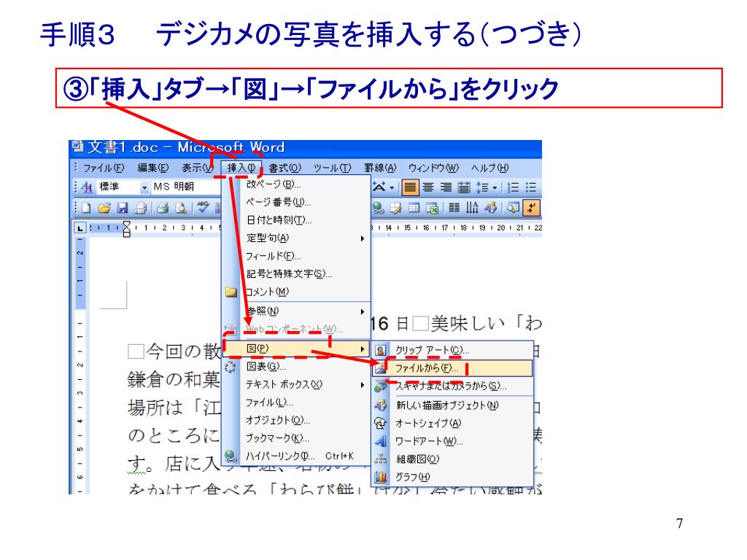747x560 pixels.
Task: Open the ヘルプ(H) menu
Action: pyautogui.click(x=489, y=168)
